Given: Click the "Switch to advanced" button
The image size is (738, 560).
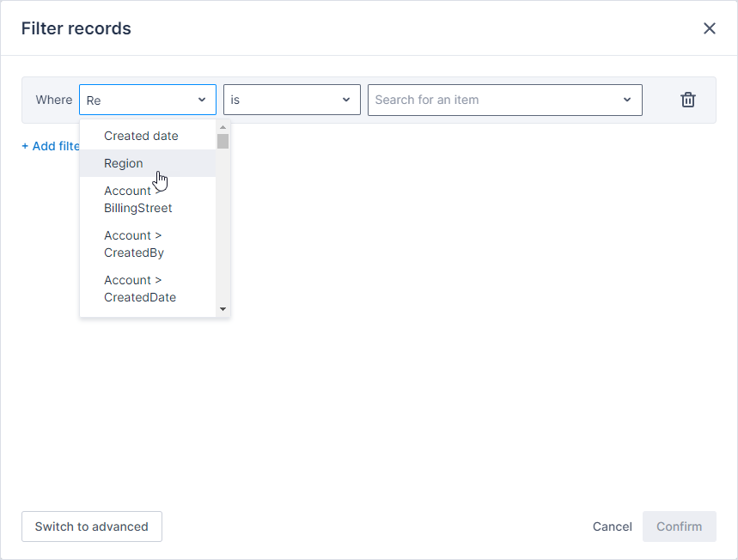Looking at the screenshot, I should pos(91,527).
